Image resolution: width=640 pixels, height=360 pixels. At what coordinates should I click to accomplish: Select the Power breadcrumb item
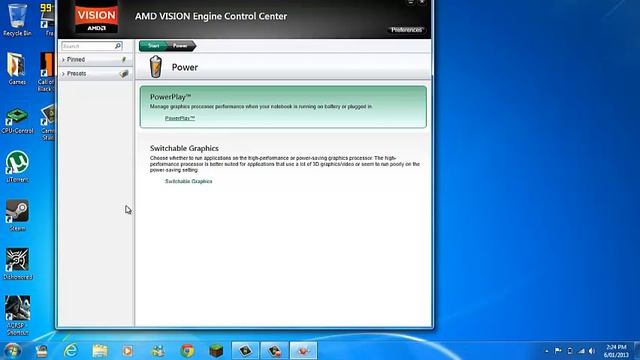click(x=180, y=46)
